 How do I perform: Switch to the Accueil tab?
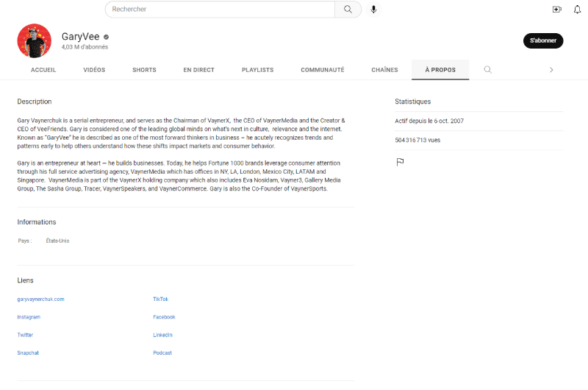[43, 70]
